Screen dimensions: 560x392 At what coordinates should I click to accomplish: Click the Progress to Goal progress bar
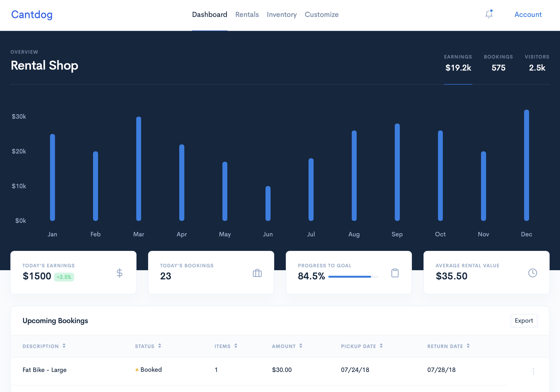click(353, 277)
